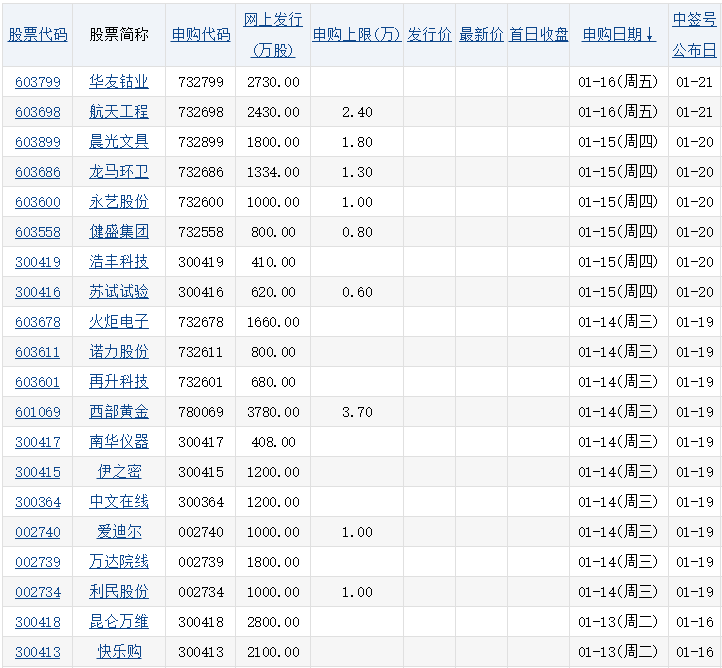Open stock code 300418 link
The image size is (722, 668).
38,622
